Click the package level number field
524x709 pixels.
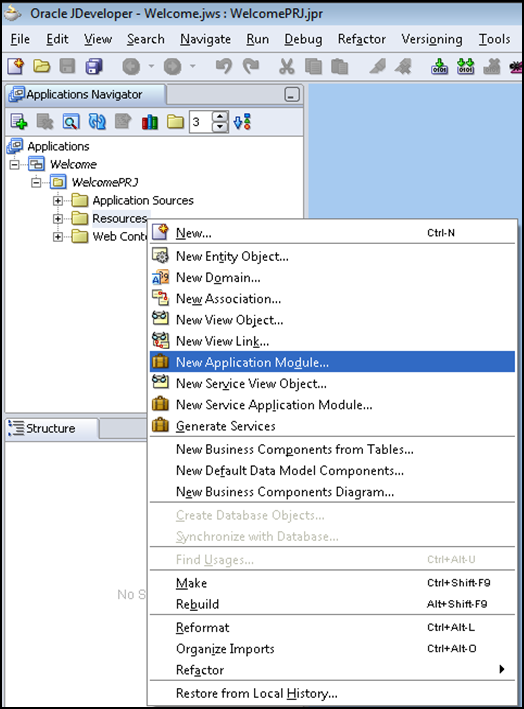pyautogui.click(x=201, y=122)
